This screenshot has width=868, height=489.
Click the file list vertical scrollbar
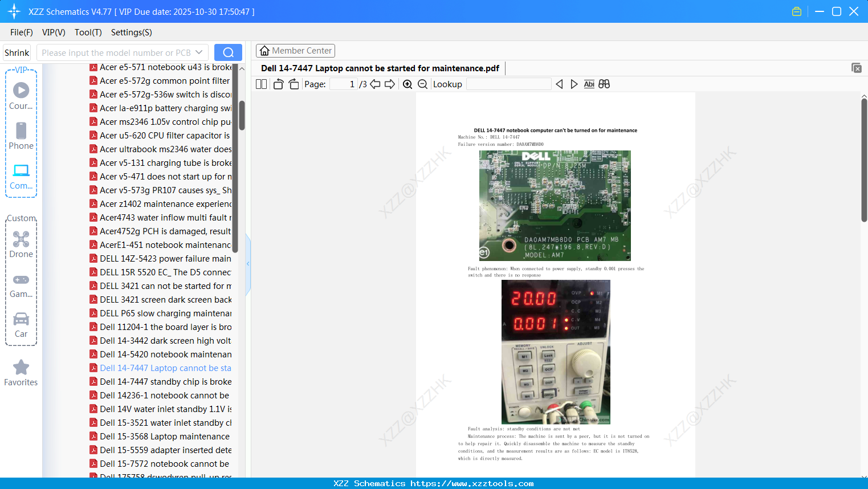(x=242, y=115)
